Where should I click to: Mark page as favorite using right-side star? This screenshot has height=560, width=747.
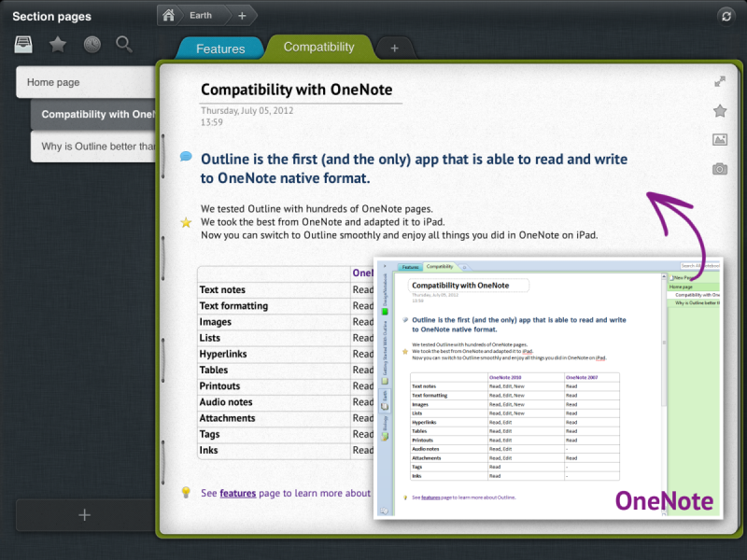click(x=720, y=111)
